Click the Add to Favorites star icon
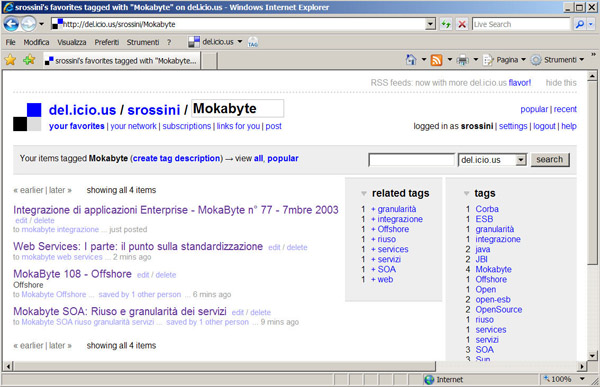 (x=29, y=60)
